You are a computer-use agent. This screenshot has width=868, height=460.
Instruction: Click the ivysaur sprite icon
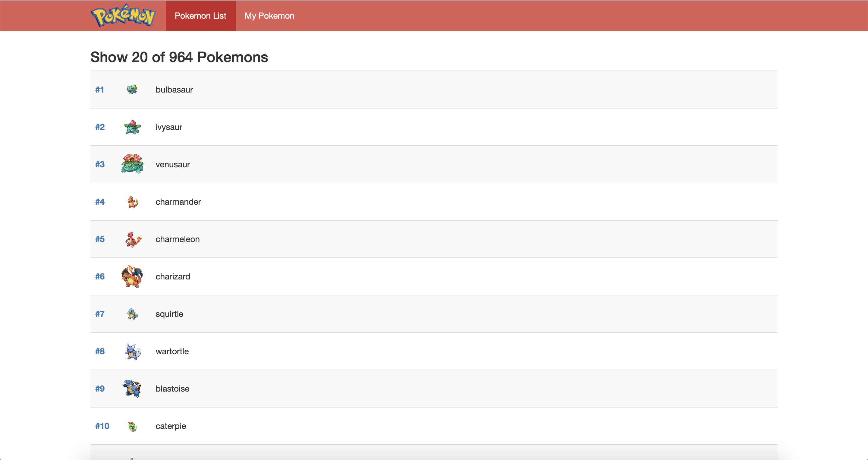[132, 127]
